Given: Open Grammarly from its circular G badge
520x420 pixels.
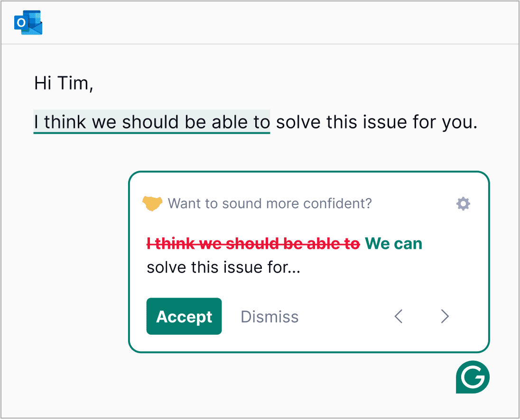Looking at the screenshot, I should click(x=472, y=378).
